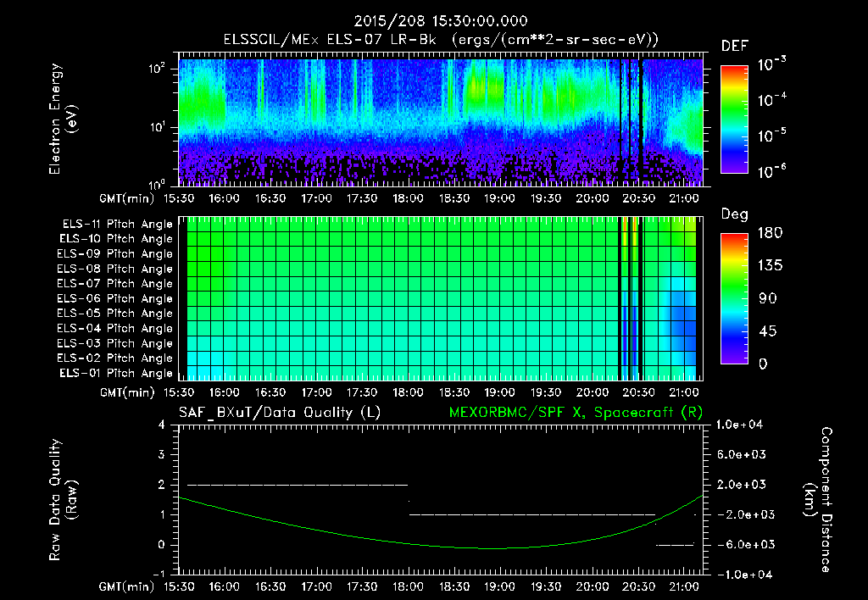
Task: Click the data quality line at level 1
Action: coord(532,514)
